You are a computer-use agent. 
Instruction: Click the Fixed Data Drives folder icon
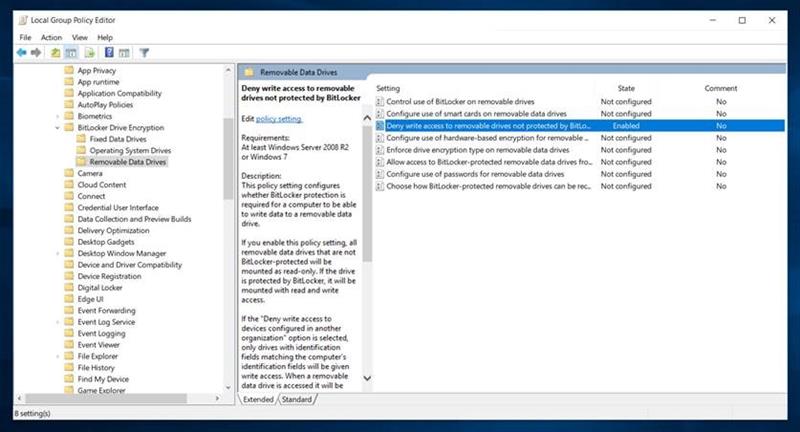pyautogui.click(x=81, y=139)
